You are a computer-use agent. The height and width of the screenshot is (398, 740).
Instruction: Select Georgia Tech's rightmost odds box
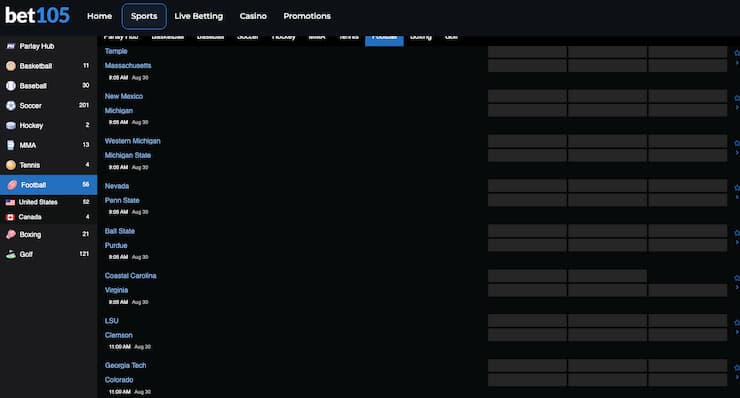pos(688,365)
